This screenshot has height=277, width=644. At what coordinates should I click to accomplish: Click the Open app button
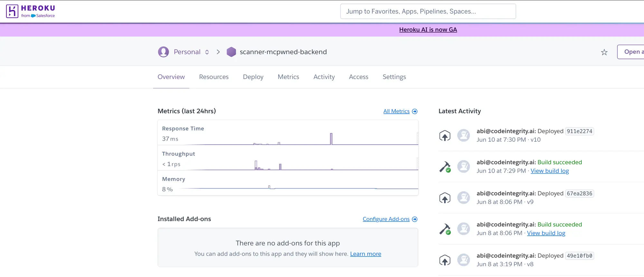coord(631,52)
